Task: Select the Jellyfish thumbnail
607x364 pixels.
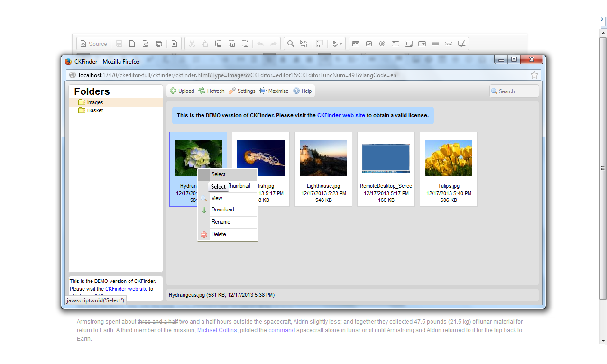Action: point(261,158)
